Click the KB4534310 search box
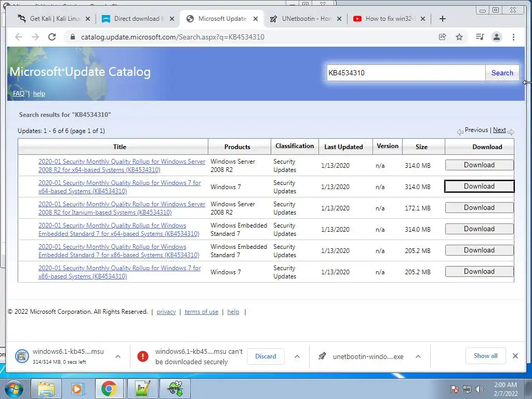Screen dimensions: 532x399 406,73
